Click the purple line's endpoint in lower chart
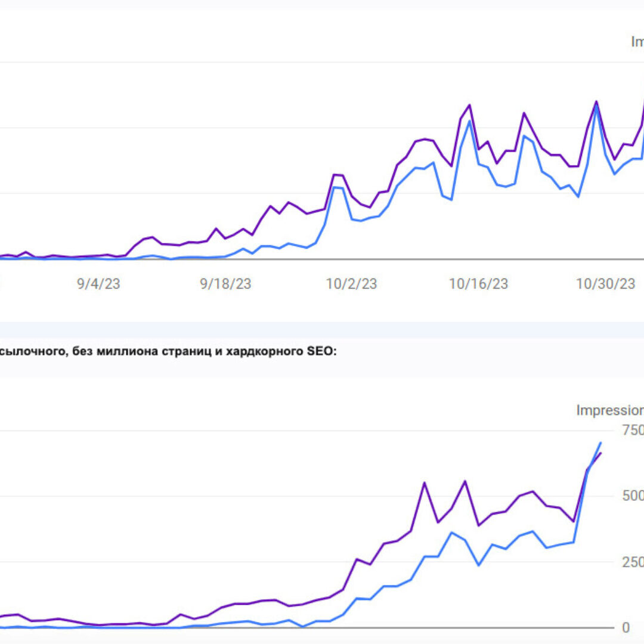Screen dimensions: 644x644 [x=600, y=454]
